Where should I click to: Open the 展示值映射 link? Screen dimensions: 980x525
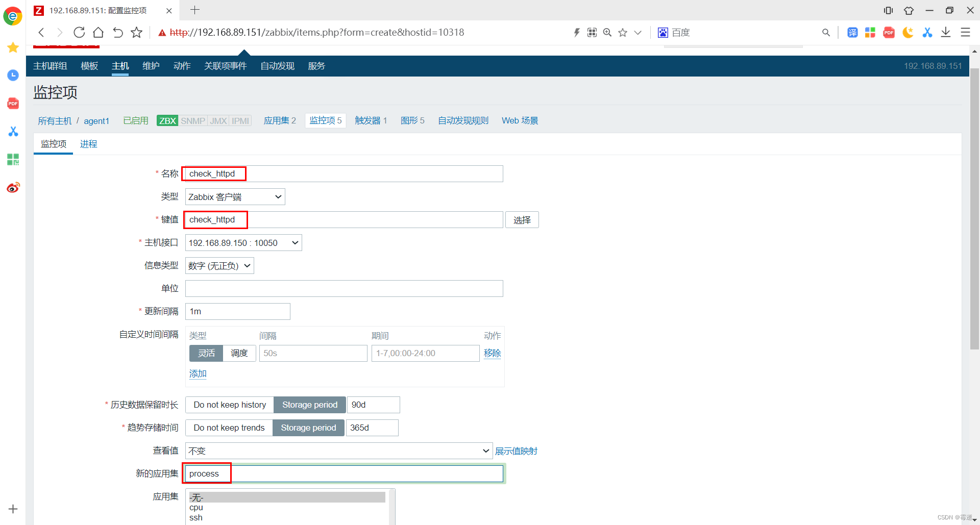pyautogui.click(x=516, y=451)
